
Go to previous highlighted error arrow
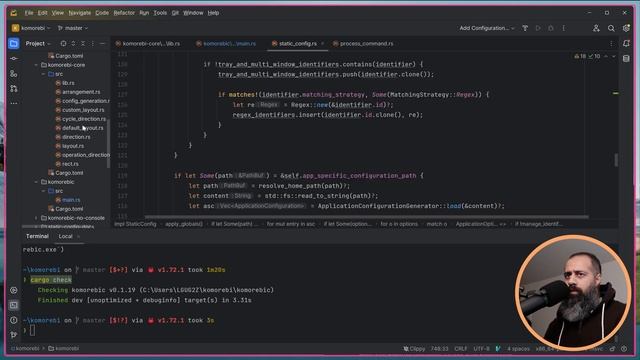(x=606, y=56)
